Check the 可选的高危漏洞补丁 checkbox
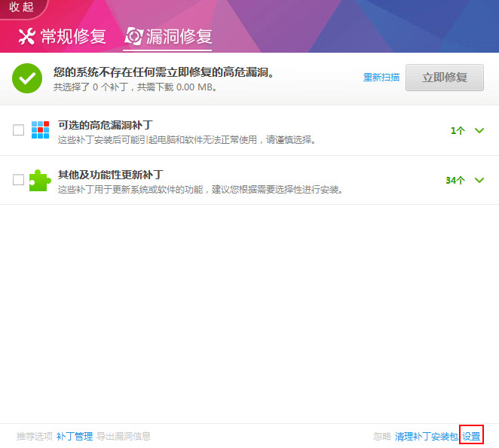This screenshot has height=448, width=499. pyautogui.click(x=18, y=130)
